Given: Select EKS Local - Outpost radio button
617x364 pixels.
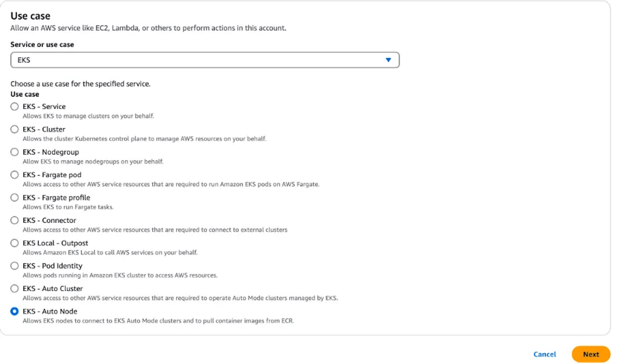Looking at the screenshot, I should click(14, 243).
